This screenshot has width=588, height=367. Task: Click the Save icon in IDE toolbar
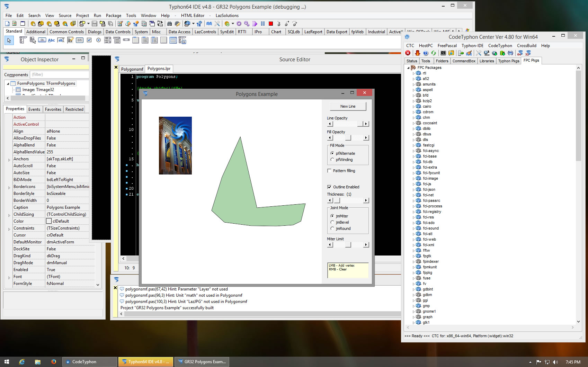pyautogui.click(x=94, y=24)
